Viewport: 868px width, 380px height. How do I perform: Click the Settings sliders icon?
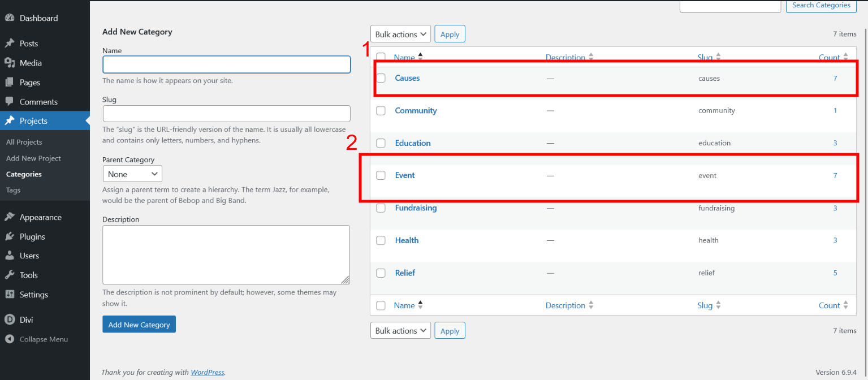[x=9, y=295]
